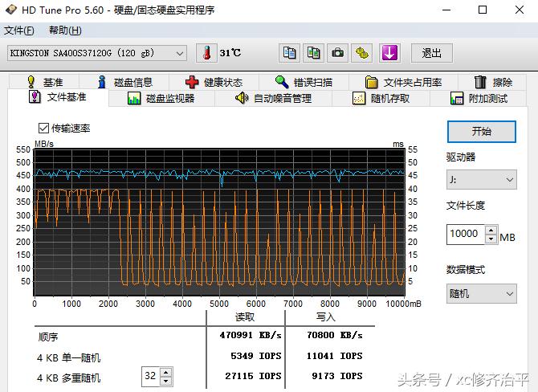
Task: Click 错误扫描 magnifier icon
Action: (x=282, y=82)
